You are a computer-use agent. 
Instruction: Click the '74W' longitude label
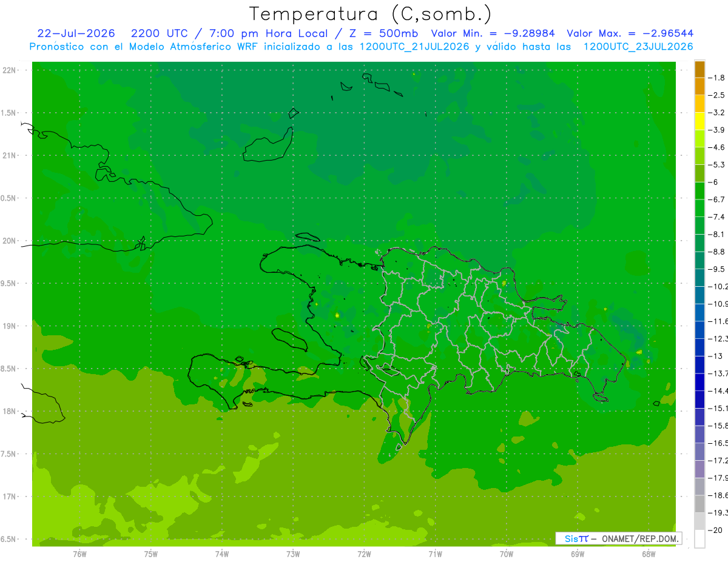(222, 554)
